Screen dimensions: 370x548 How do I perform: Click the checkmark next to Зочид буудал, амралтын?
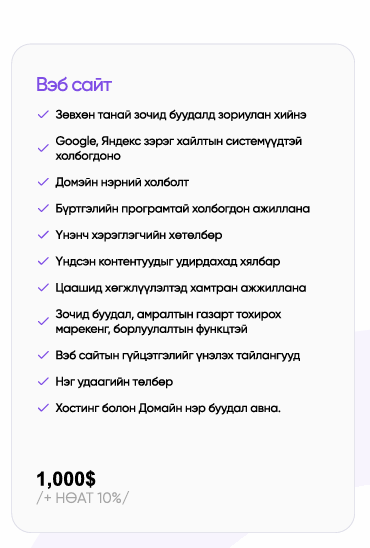tap(43, 322)
